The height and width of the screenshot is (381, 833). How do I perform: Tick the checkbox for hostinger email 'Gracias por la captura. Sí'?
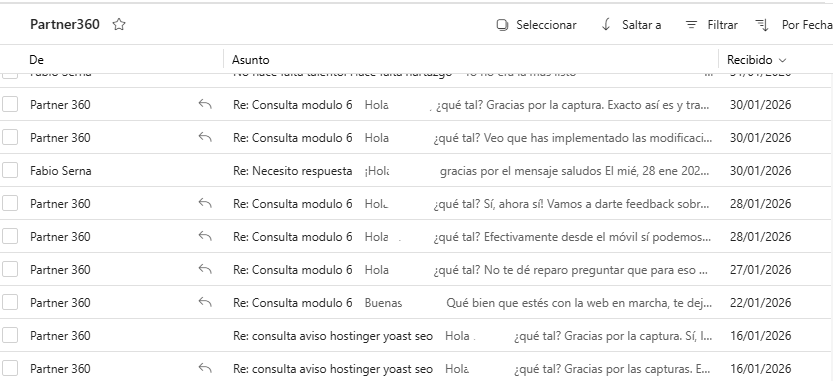(10, 335)
